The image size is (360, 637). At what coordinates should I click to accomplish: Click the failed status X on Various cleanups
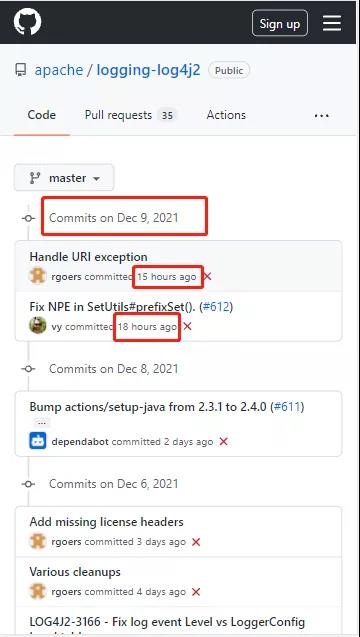[x=196, y=592]
